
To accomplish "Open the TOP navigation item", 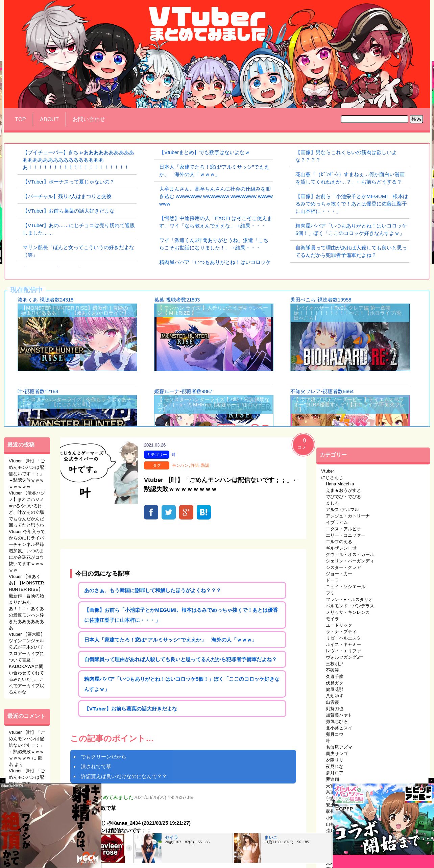I will click(x=20, y=119).
